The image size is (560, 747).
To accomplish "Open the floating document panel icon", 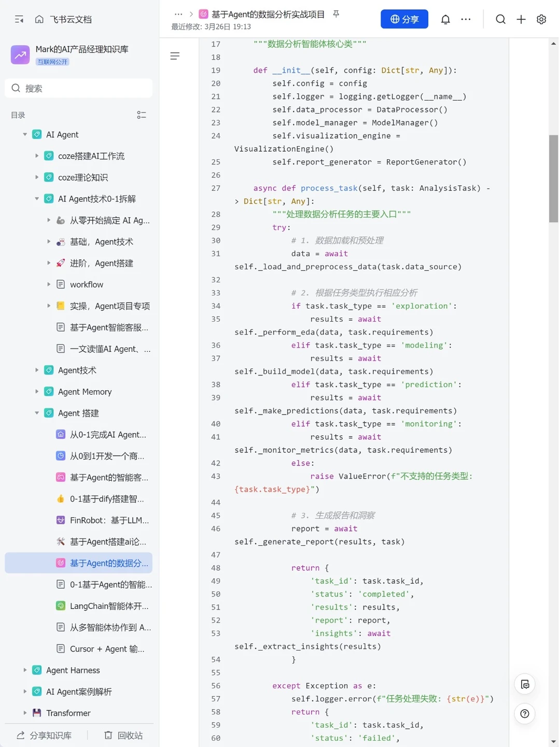I will pos(525,684).
